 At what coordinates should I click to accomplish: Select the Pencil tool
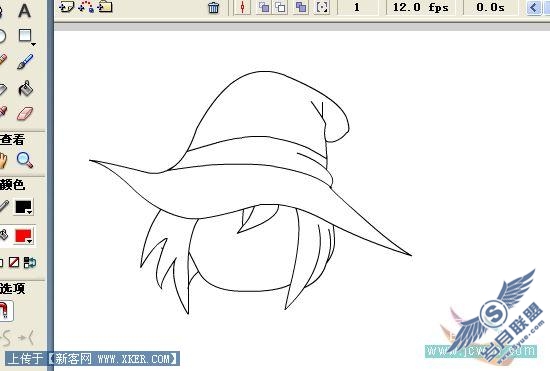pyautogui.click(x=2, y=60)
